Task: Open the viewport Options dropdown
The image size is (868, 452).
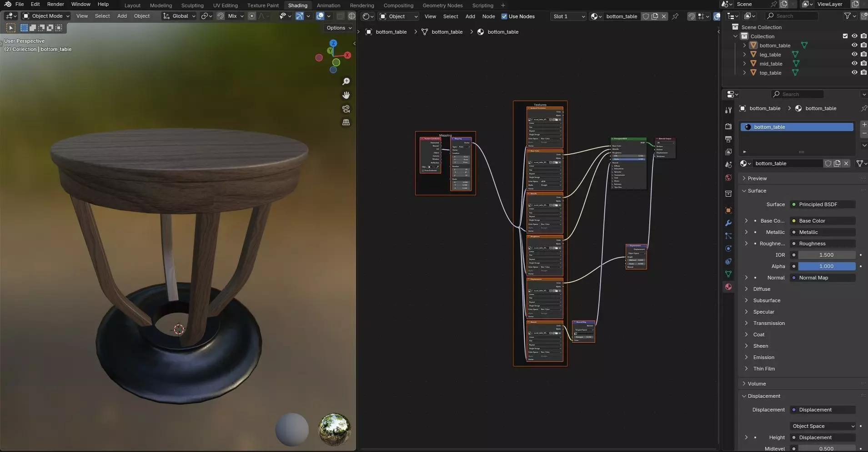Action: (x=339, y=28)
